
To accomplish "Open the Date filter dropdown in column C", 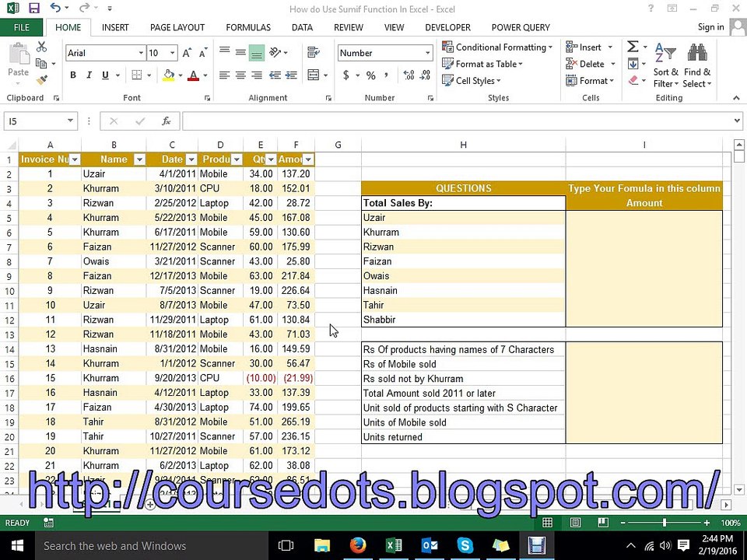I will pos(191,159).
